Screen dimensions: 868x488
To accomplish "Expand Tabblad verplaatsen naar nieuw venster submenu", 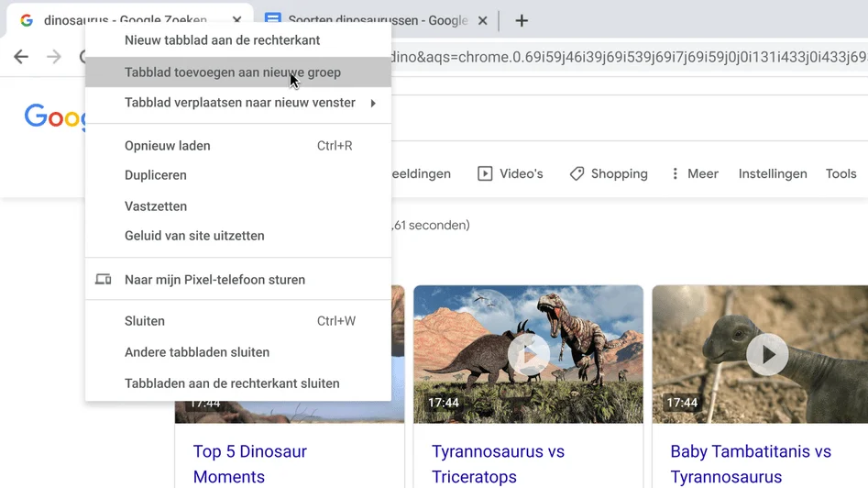I will [238, 103].
